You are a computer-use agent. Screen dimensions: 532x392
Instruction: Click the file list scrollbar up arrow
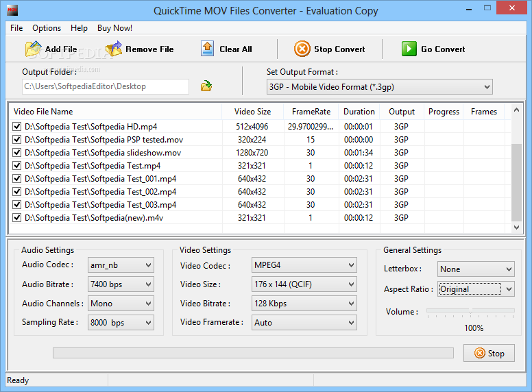click(516, 110)
